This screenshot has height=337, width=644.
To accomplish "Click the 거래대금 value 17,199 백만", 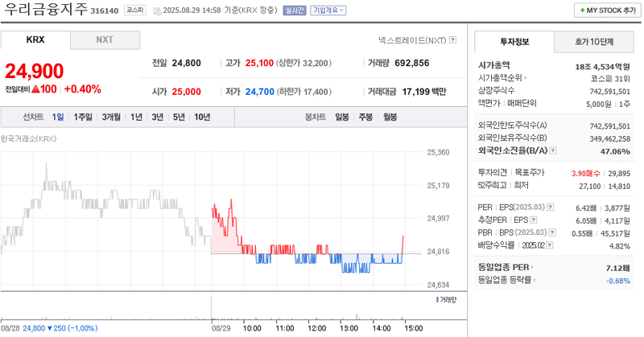I will click(424, 92).
